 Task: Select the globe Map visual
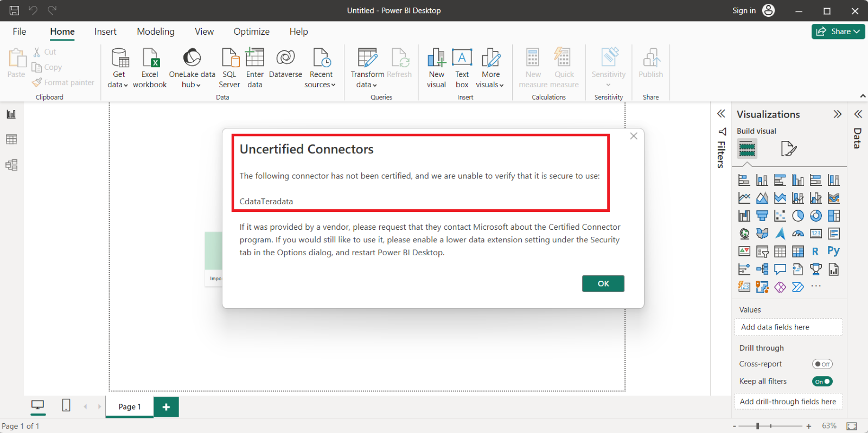click(744, 234)
